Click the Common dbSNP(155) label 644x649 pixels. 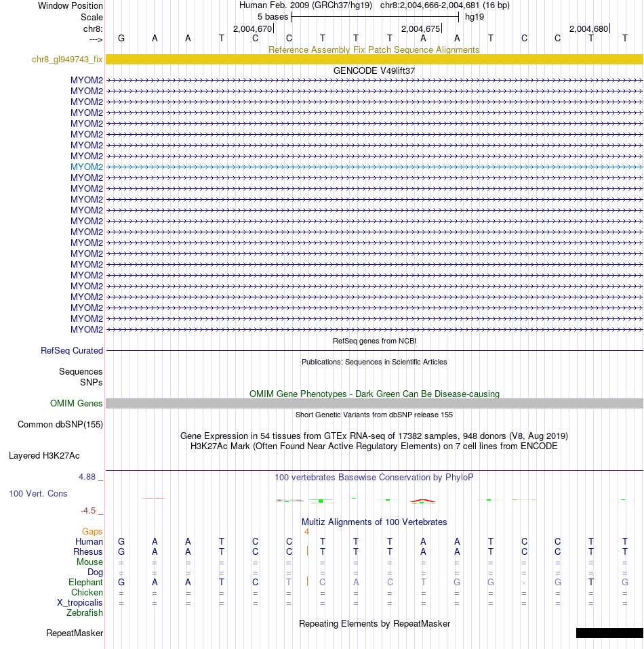click(60, 425)
